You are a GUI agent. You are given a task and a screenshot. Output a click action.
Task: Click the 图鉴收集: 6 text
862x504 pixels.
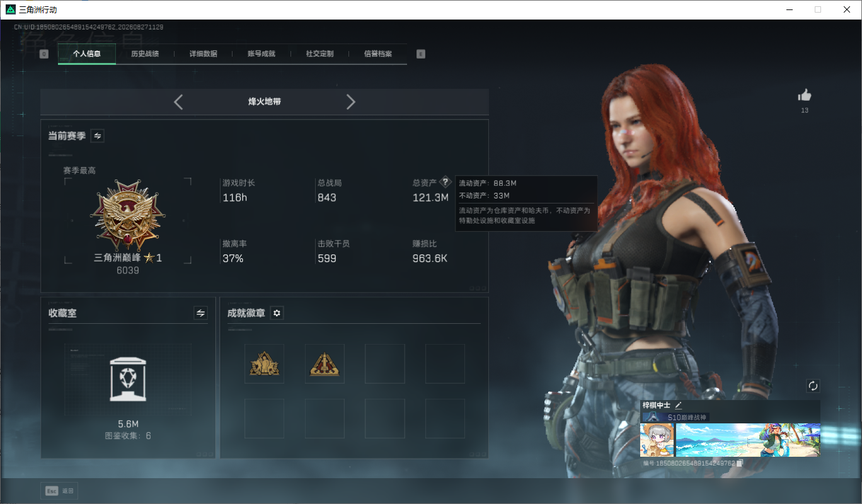click(x=128, y=436)
